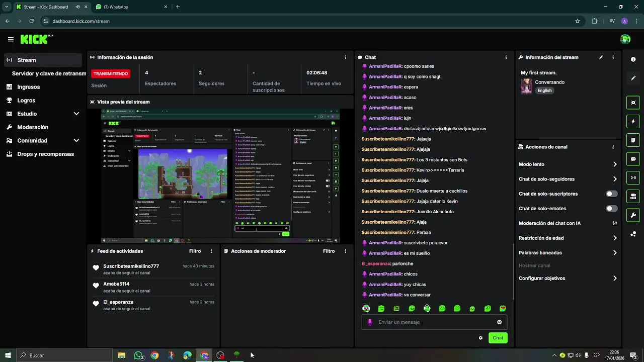This screenshot has width=644, height=362.
Task: Open the hamburger menu beside the Kick logo
Action: pyautogui.click(x=11, y=39)
